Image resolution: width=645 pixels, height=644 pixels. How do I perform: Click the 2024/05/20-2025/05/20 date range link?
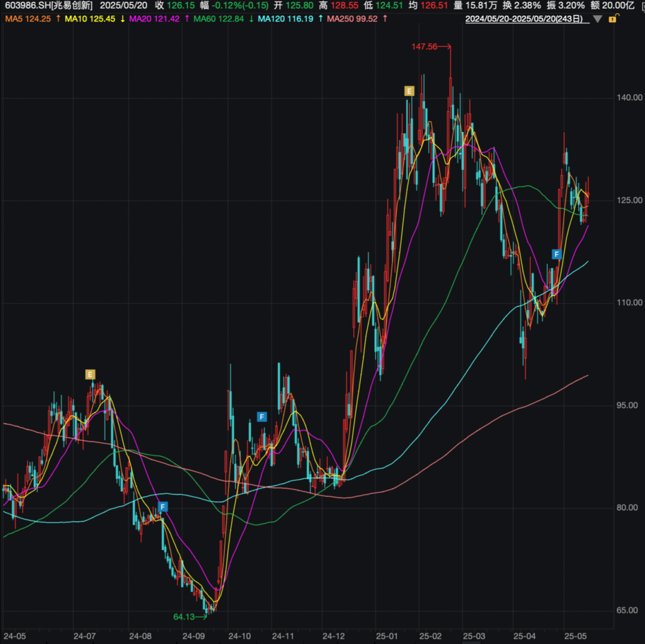click(x=524, y=19)
